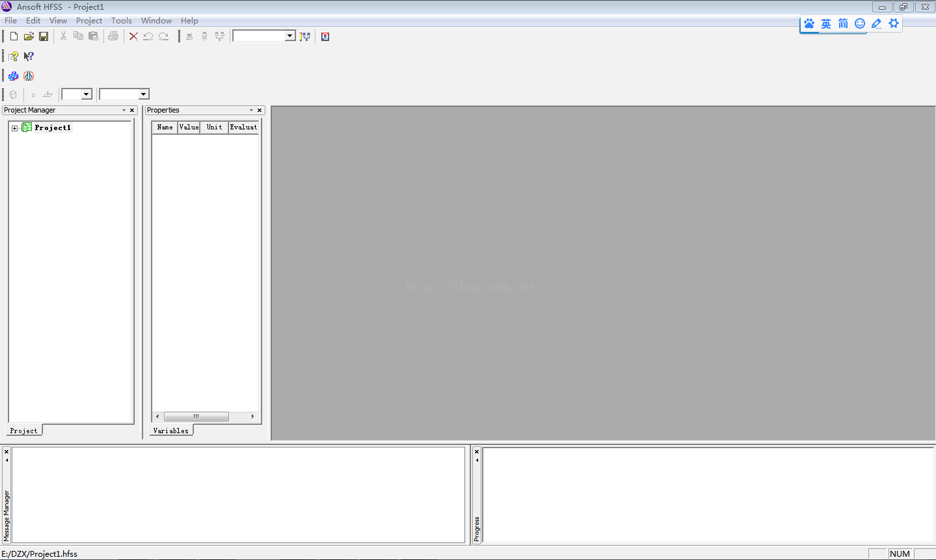Click the Unit column header
This screenshot has width=936, height=560.
214,127
